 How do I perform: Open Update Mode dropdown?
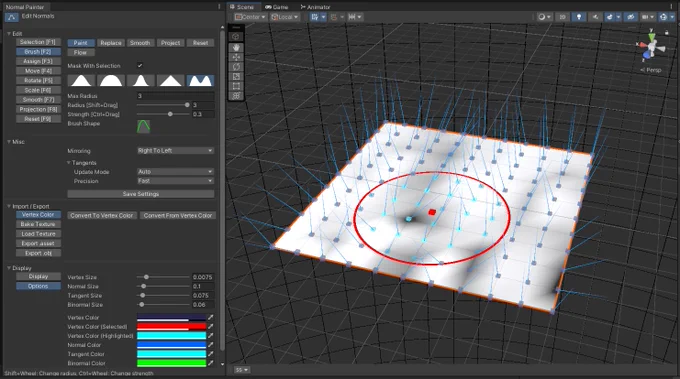tap(175, 172)
